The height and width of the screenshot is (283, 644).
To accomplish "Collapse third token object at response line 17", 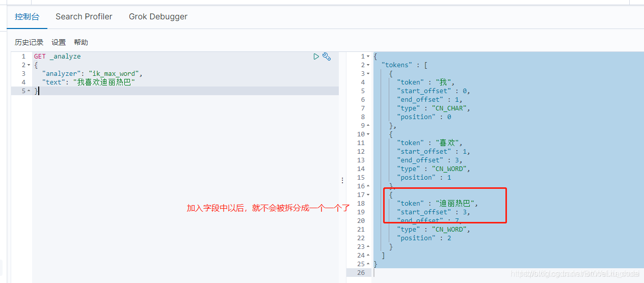I will click(x=368, y=195).
